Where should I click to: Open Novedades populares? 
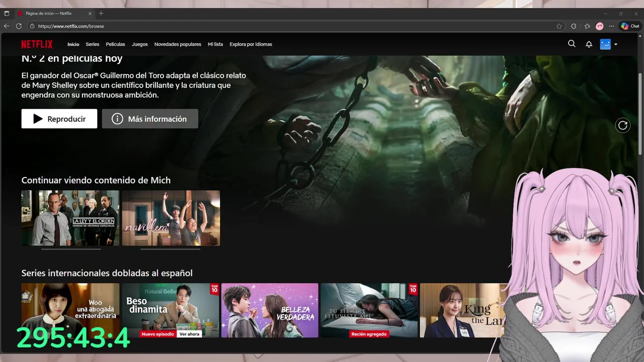178,44
